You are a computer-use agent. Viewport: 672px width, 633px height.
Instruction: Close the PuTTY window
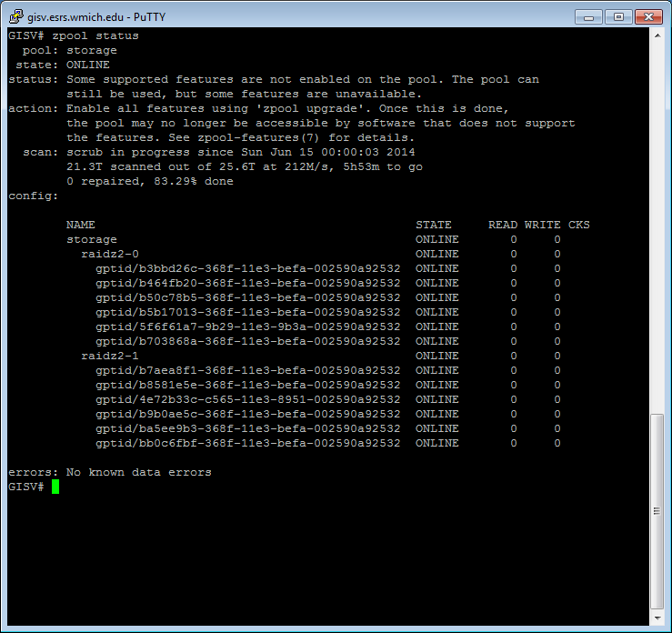[648, 17]
